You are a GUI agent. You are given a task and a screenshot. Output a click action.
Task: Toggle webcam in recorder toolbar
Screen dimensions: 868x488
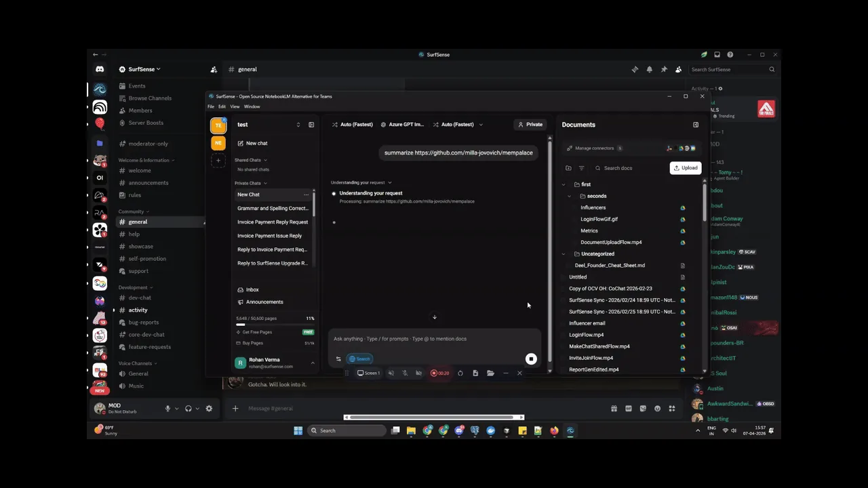[x=418, y=373]
